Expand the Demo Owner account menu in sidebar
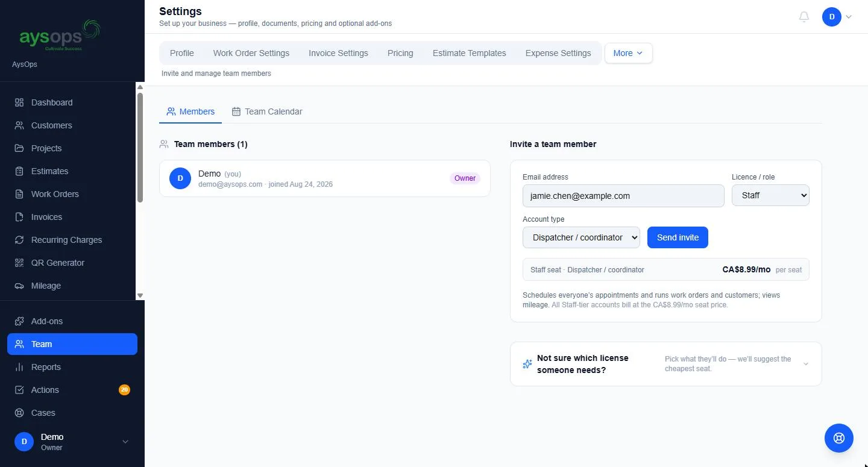 pos(72,442)
